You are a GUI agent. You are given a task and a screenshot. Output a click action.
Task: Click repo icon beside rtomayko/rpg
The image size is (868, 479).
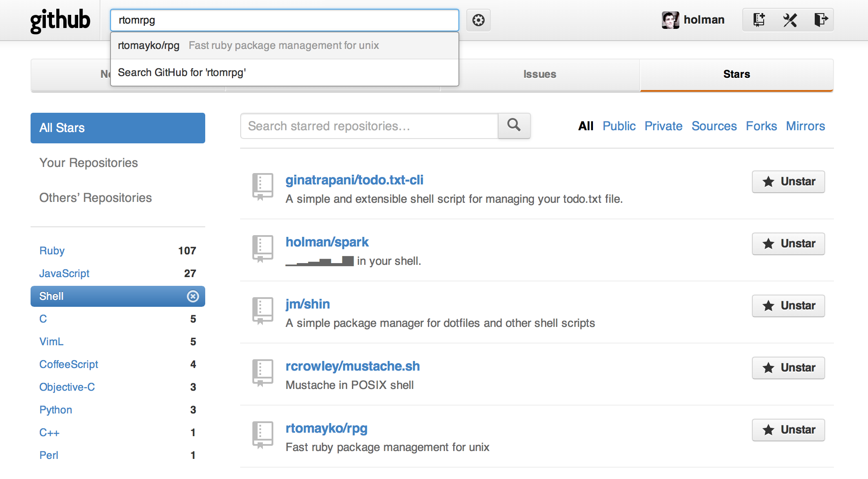pyautogui.click(x=263, y=434)
